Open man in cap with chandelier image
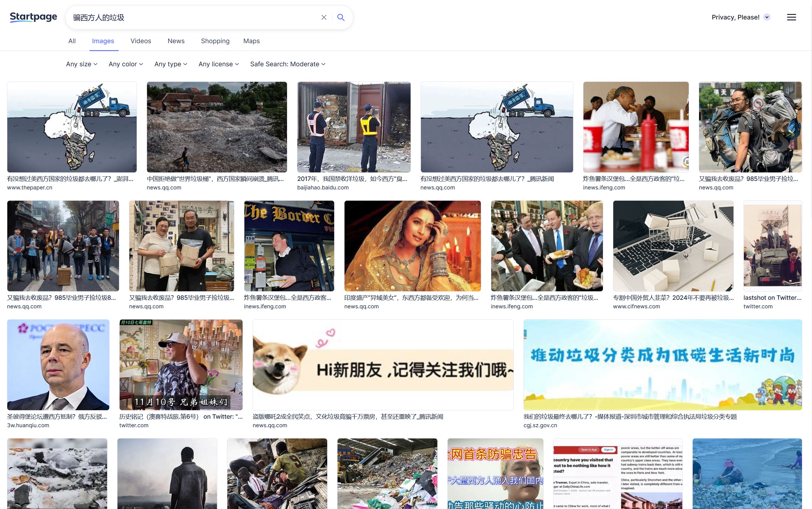This screenshot has width=812, height=509. click(x=181, y=365)
